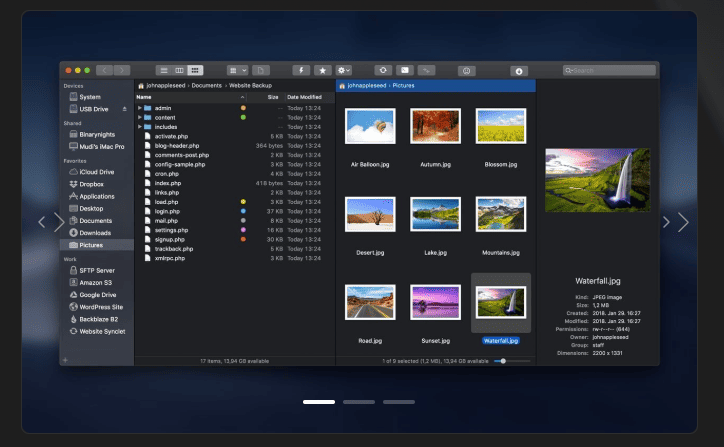Open terminal with the toolbar console icon

click(404, 70)
